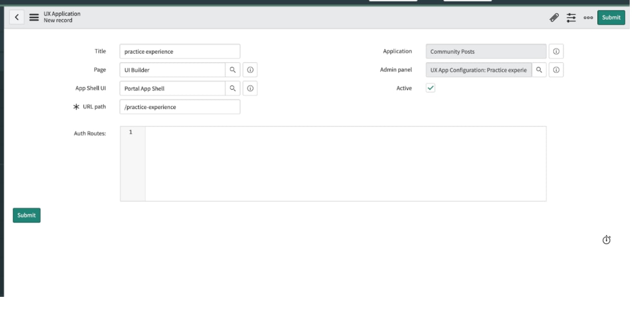The width and height of the screenshot is (644, 311).
Task: Open the more options ellipsis menu
Action: (588, 17)
